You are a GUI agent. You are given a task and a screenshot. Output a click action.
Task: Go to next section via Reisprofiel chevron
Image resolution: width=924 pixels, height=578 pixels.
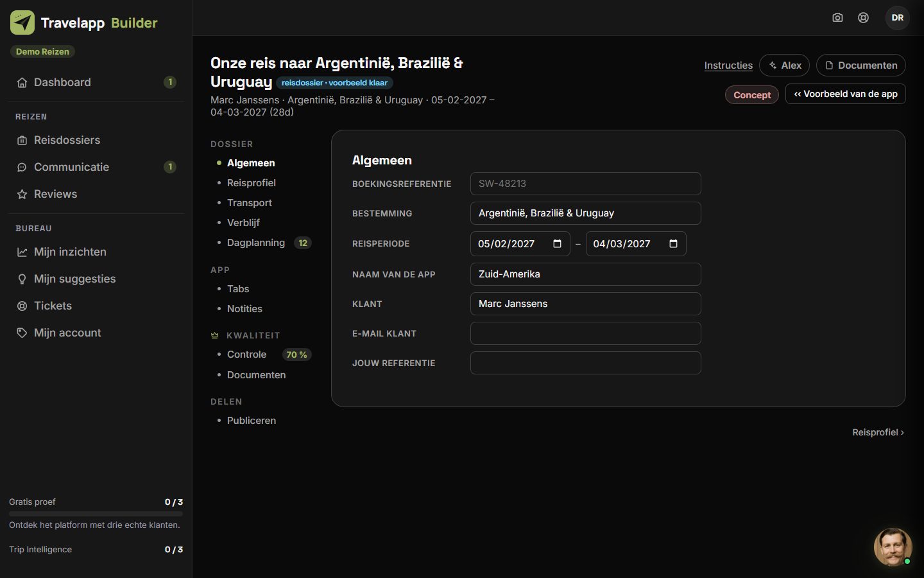[x=878, y=432]
